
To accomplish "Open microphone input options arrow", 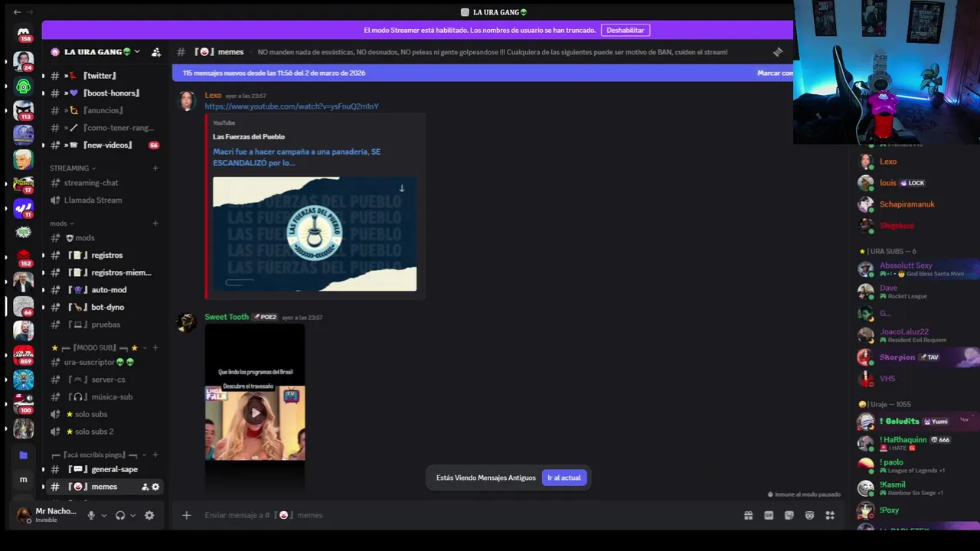I will click(x=104, y=515).
